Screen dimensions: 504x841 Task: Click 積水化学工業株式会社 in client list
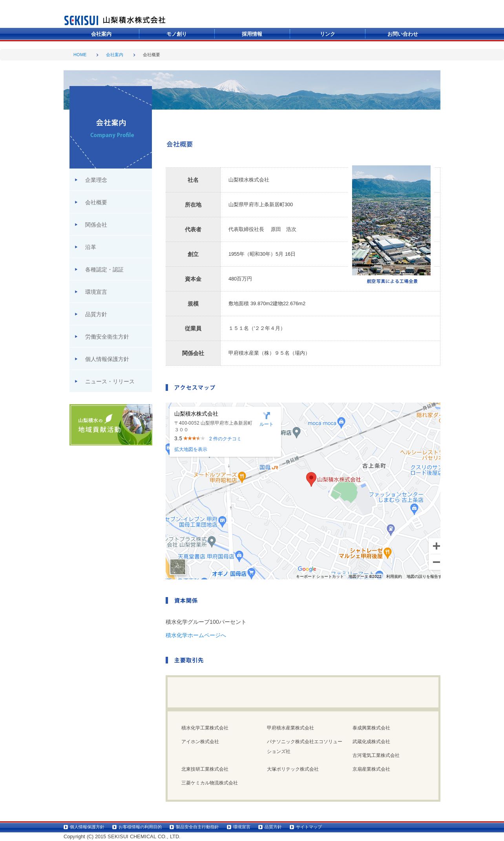pos(205,728)
